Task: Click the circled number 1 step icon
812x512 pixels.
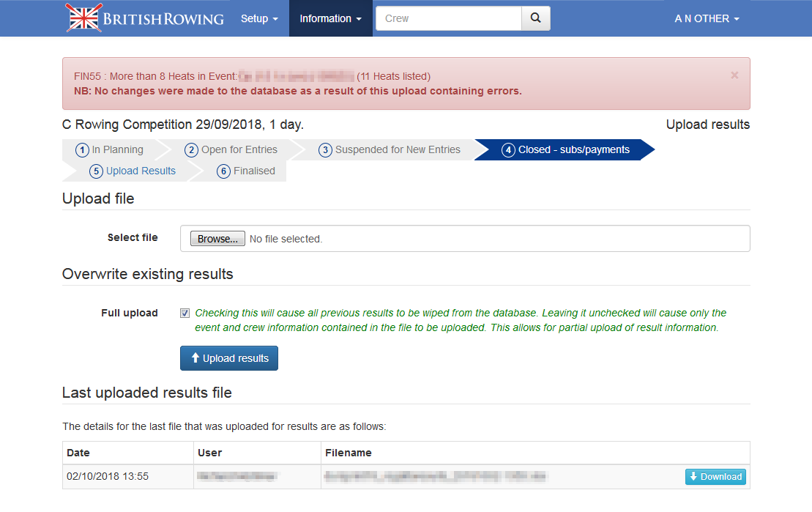Action: pyautogui.click(x=83, y=150)
